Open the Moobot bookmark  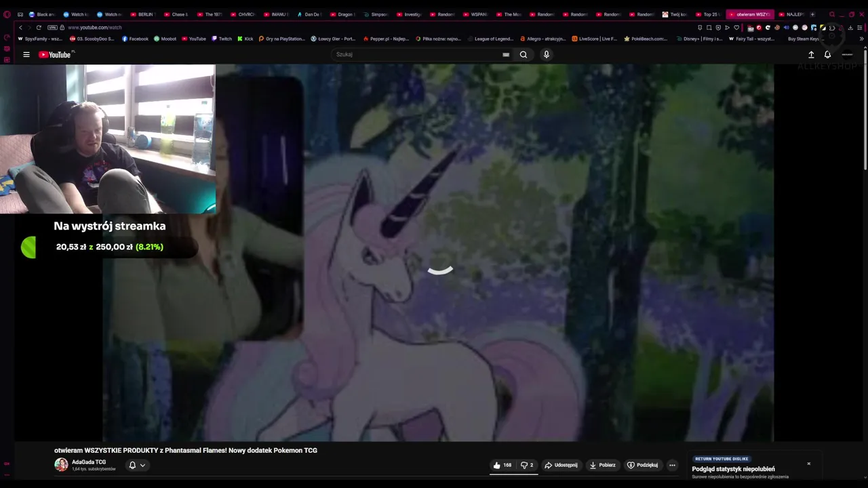(165, 39)
